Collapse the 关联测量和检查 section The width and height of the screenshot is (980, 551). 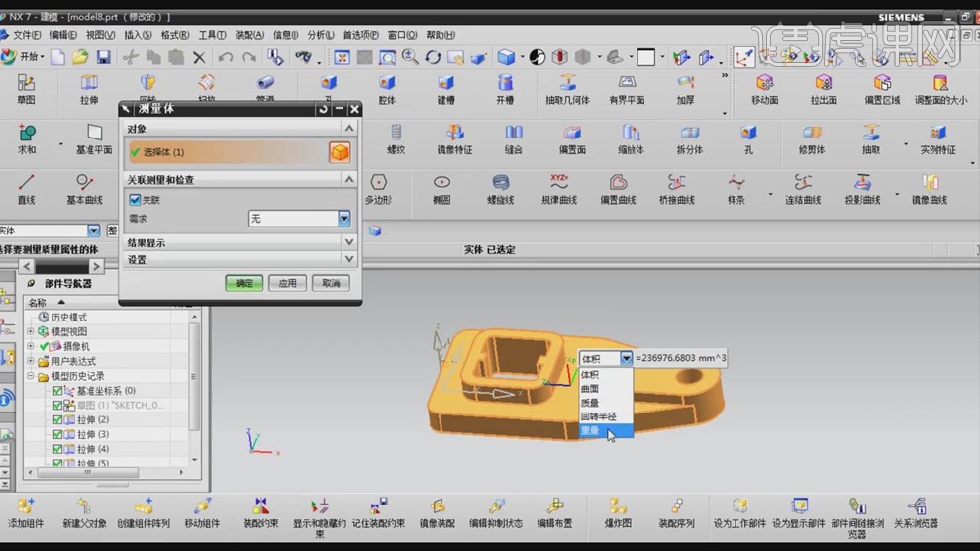349,179
